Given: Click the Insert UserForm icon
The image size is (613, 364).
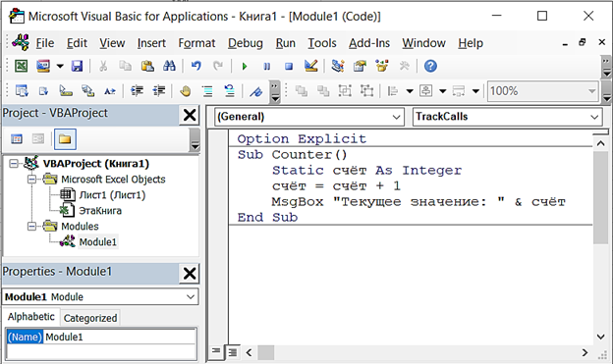Looking at the screenshot, I should tap(43, 66).
